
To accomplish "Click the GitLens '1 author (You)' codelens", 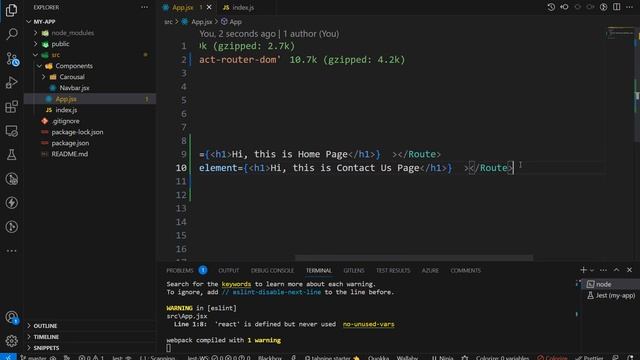I will click(311, 34).
